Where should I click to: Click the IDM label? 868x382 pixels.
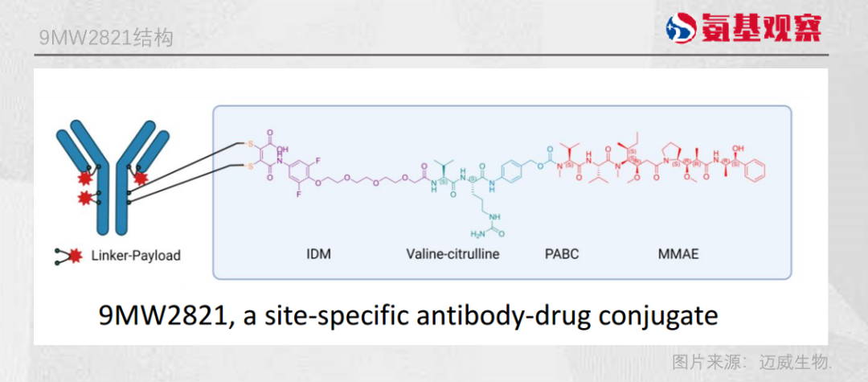[x=318, y=254]
